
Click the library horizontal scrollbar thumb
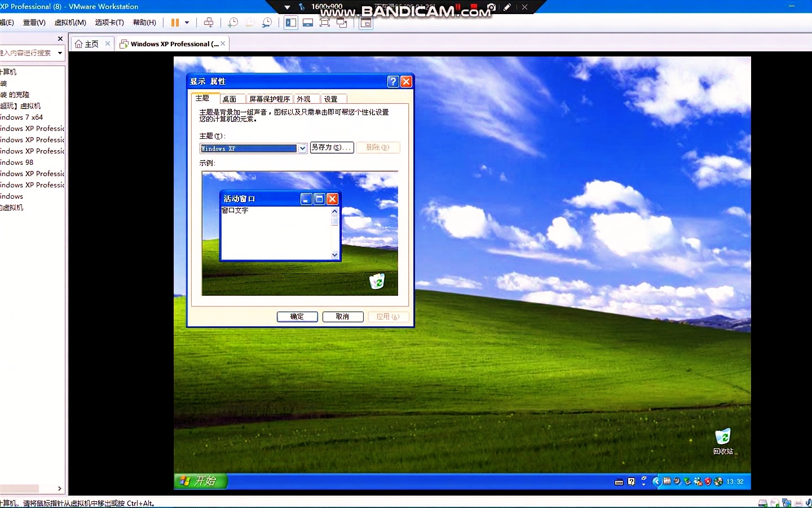(19, 489)
